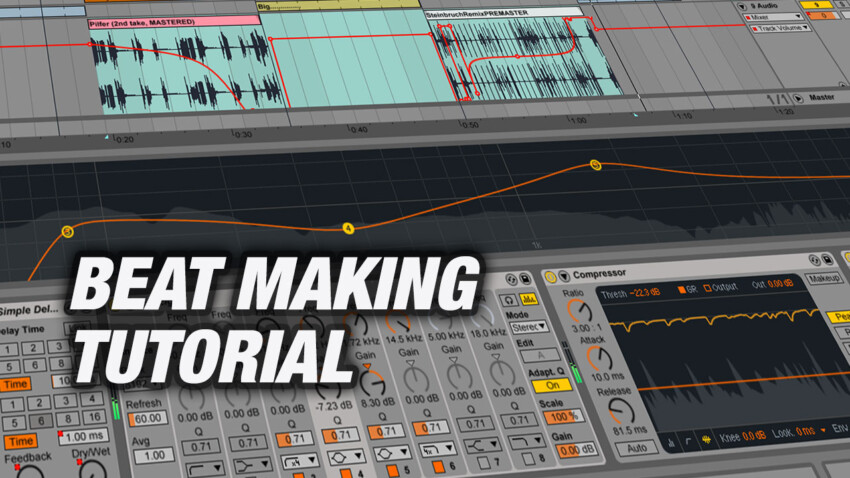Click the Compressor Makeup button
This screenshot has width=850, height=478.
point(826,277)
